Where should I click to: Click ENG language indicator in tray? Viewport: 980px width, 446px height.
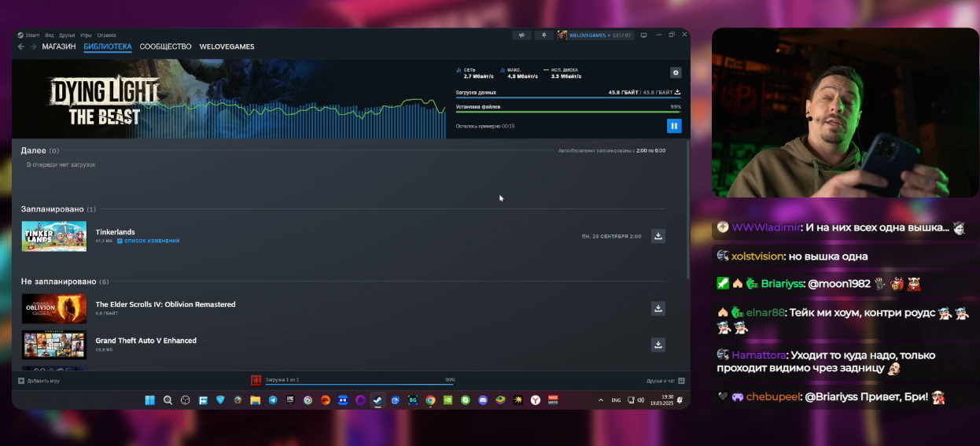(x=616, y=400)
